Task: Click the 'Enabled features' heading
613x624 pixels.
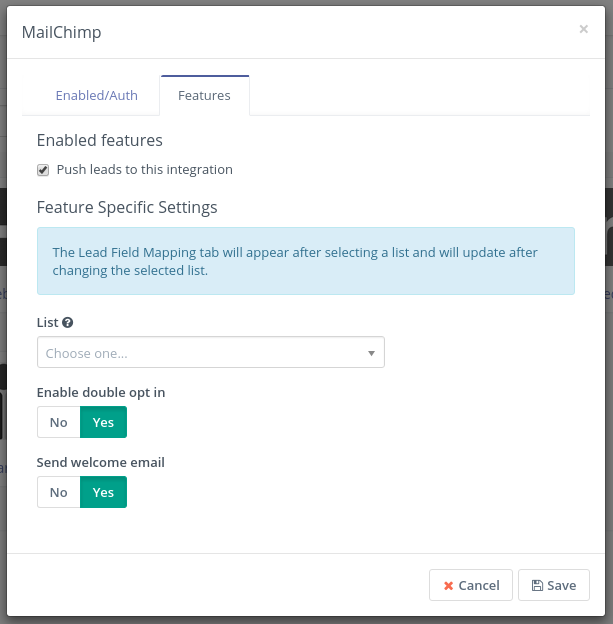Action: [x=99, y=141]
